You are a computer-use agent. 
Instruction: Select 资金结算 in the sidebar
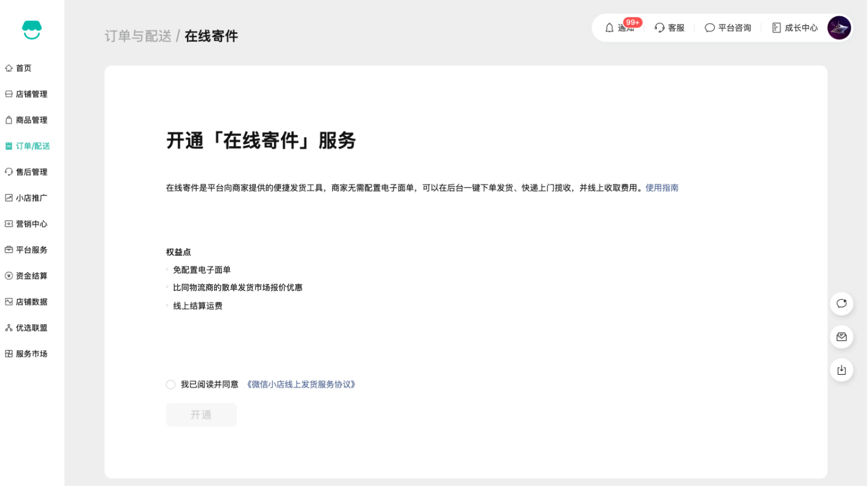pos(31,276)
